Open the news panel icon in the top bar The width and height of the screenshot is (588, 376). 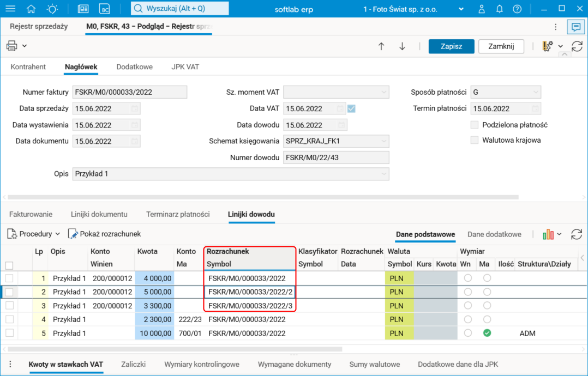click(83, 9)
